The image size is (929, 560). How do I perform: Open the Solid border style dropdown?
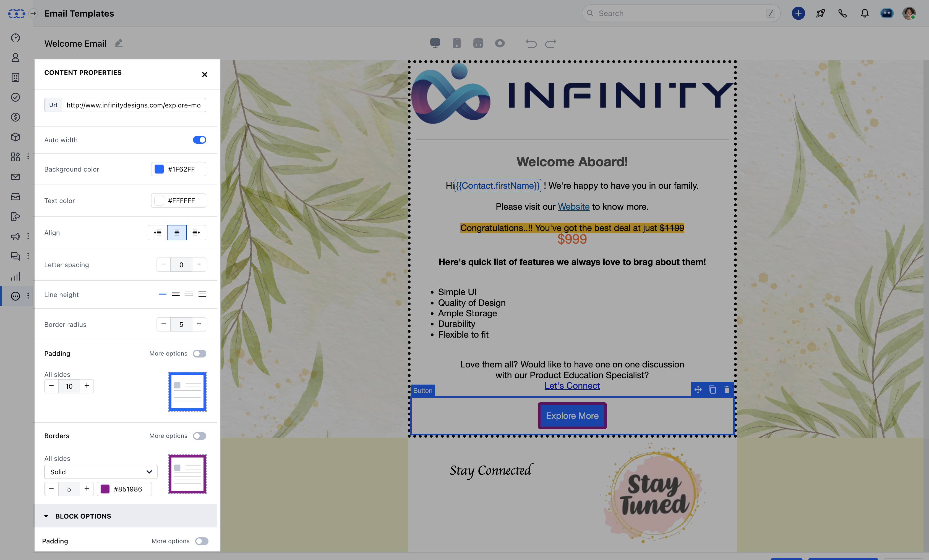coord(101,472)
